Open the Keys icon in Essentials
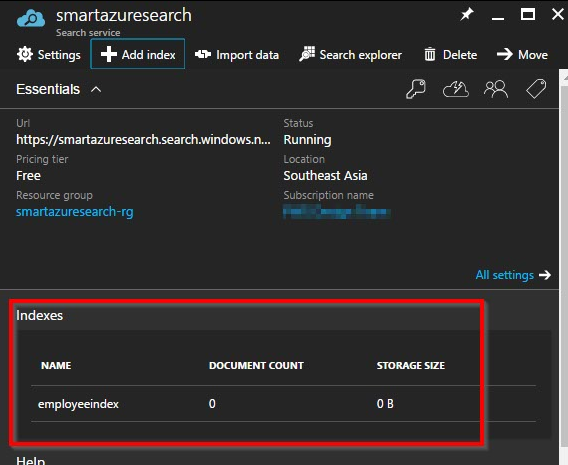The image size is (568, 465). click(x=416, y=89)
